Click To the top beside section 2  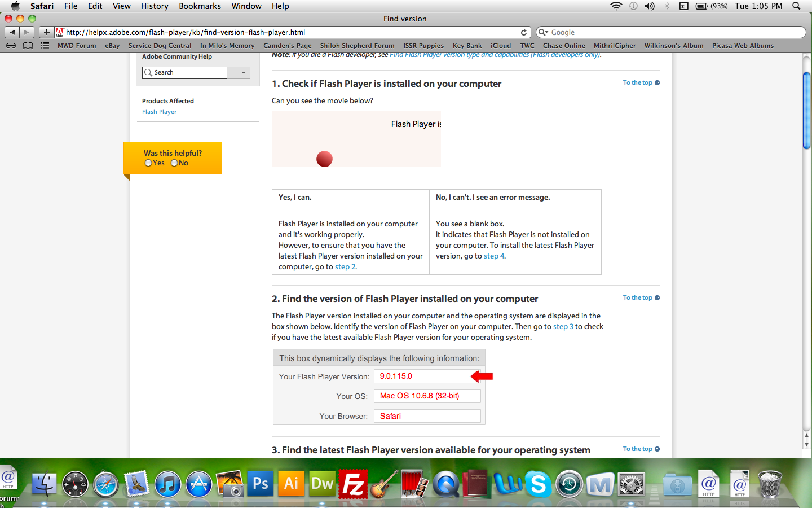pyautogui.click(x=641, y=298)
